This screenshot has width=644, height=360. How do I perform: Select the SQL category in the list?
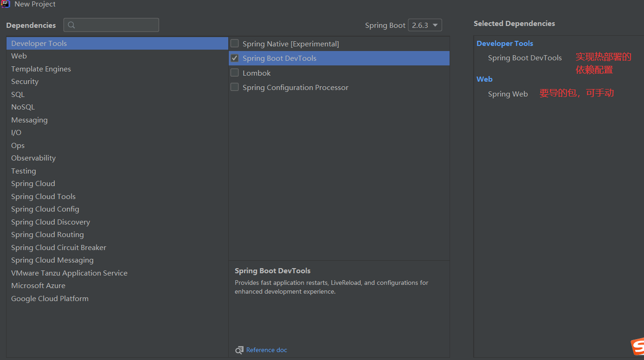18,95
